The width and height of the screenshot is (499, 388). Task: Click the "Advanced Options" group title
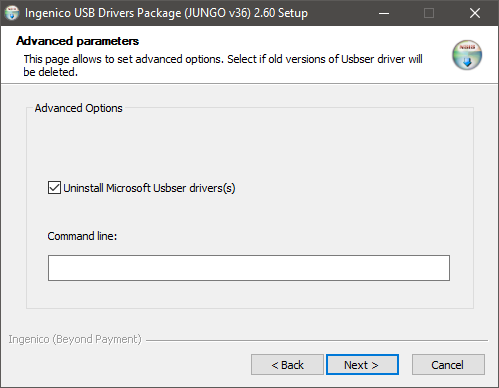tap(79, 108)
